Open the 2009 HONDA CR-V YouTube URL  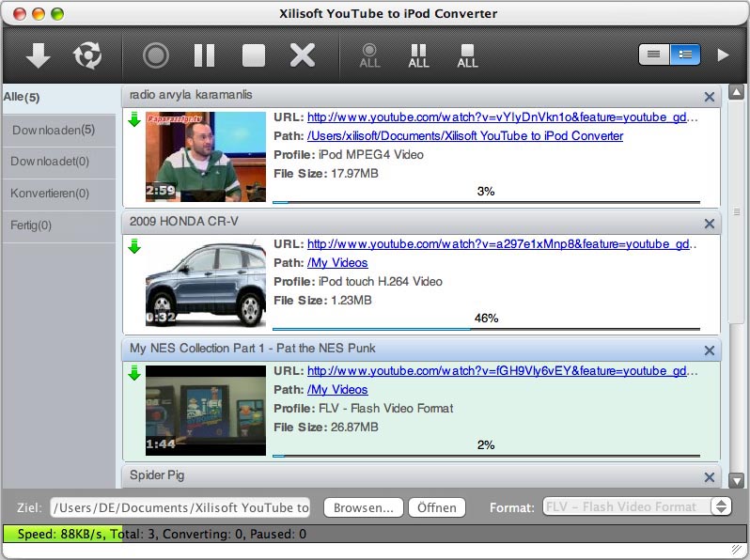(501, 244)
